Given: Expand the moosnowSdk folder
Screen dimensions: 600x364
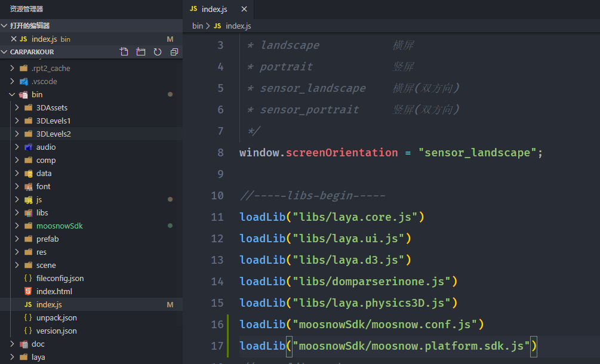Looking at the screenshot, I should (59, 226).
